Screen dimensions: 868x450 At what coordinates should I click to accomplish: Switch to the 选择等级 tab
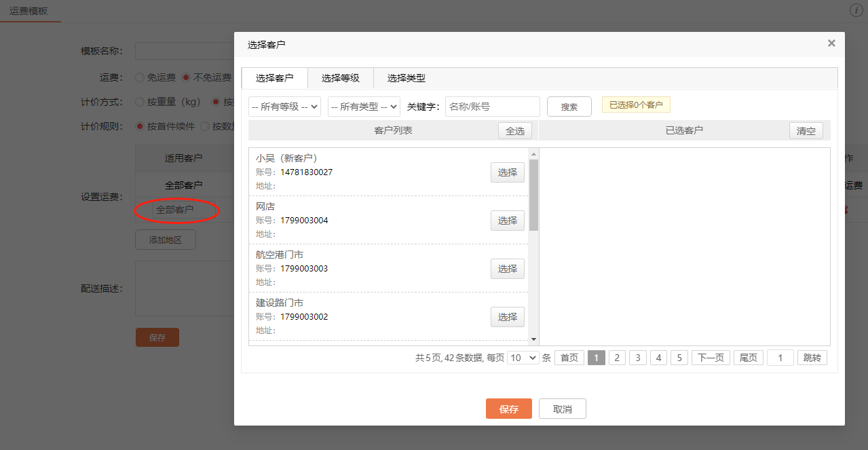[340, 78]
